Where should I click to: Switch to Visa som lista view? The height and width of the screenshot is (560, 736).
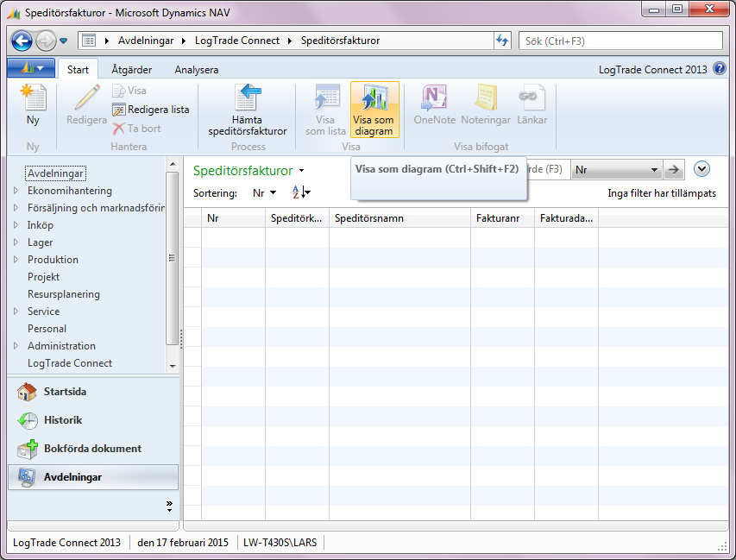point(325,110)
